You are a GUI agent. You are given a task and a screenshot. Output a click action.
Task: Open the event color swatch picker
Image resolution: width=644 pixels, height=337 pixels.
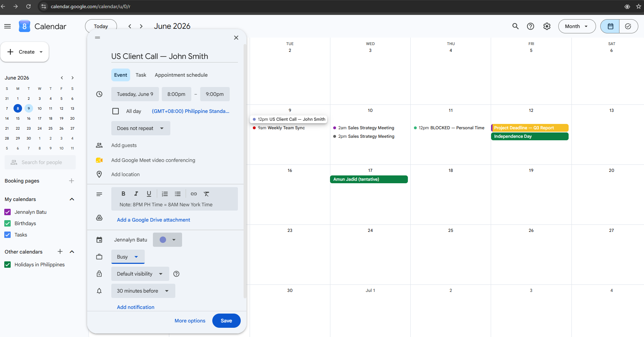[167, 240]
